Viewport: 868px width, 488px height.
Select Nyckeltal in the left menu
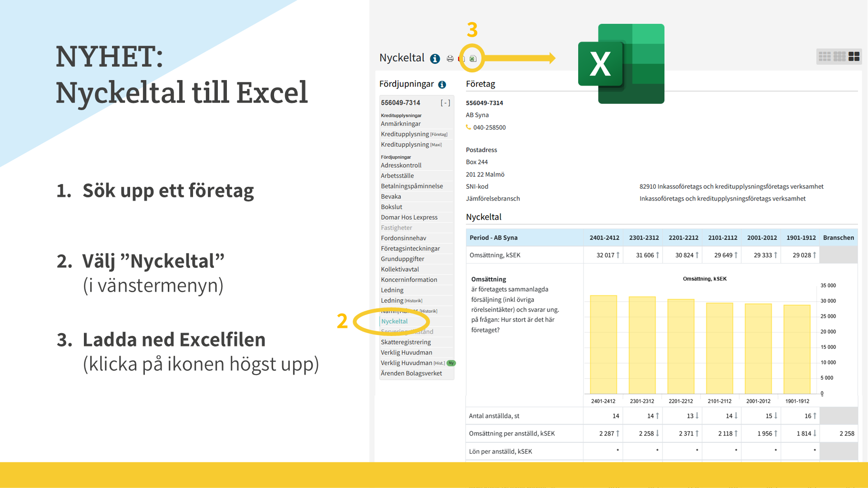click(394, 321)
